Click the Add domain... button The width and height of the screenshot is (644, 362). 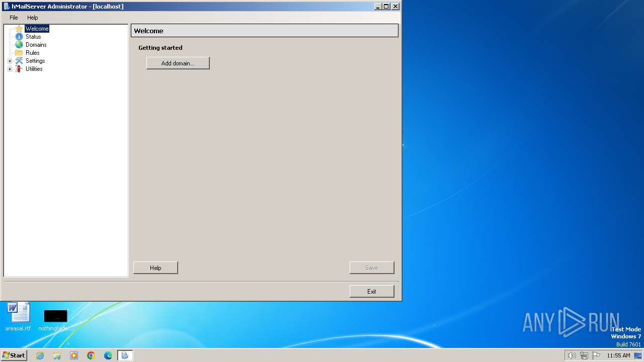[x=178, y=63]
